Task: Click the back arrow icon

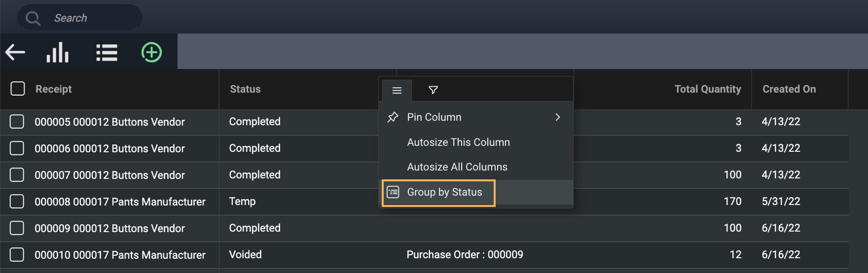Action: click(15, 52)
